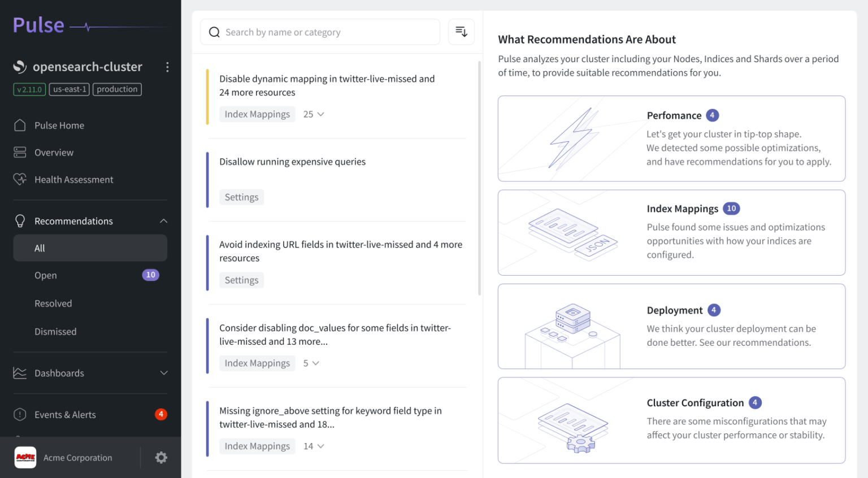View the Deployment recommendations card
Viewport: 868px width, 478px height.
pos(671,327)
